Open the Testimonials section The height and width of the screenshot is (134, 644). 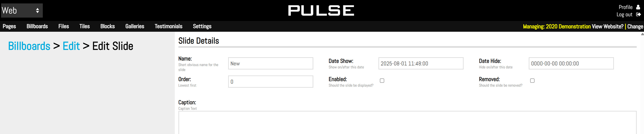pos(169,26)
